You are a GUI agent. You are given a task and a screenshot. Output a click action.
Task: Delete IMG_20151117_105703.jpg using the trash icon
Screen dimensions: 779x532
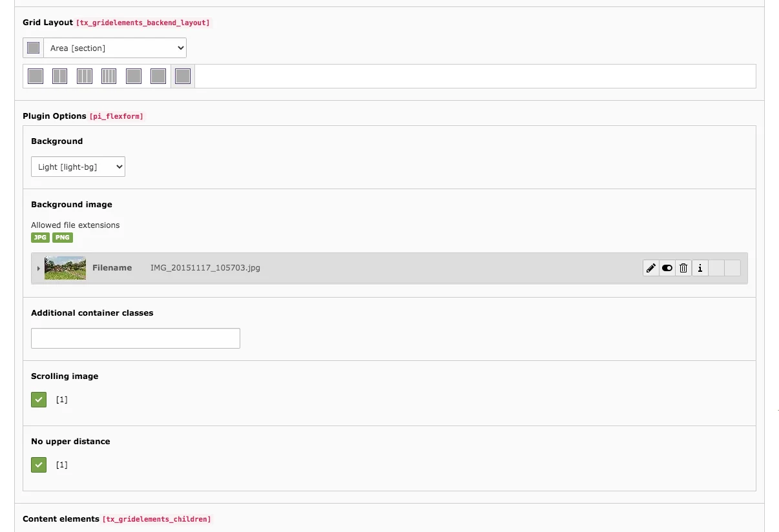[683, 267]
